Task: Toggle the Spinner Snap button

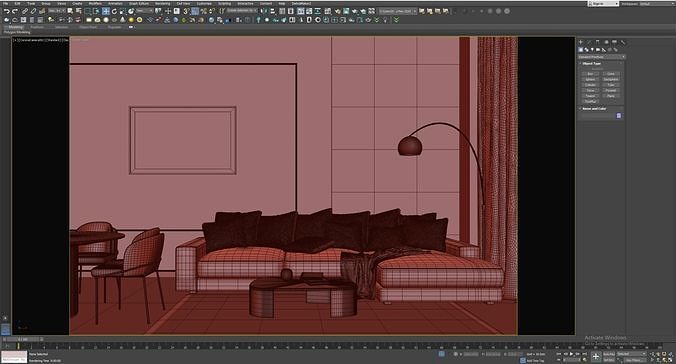Action: coord(212,11)
